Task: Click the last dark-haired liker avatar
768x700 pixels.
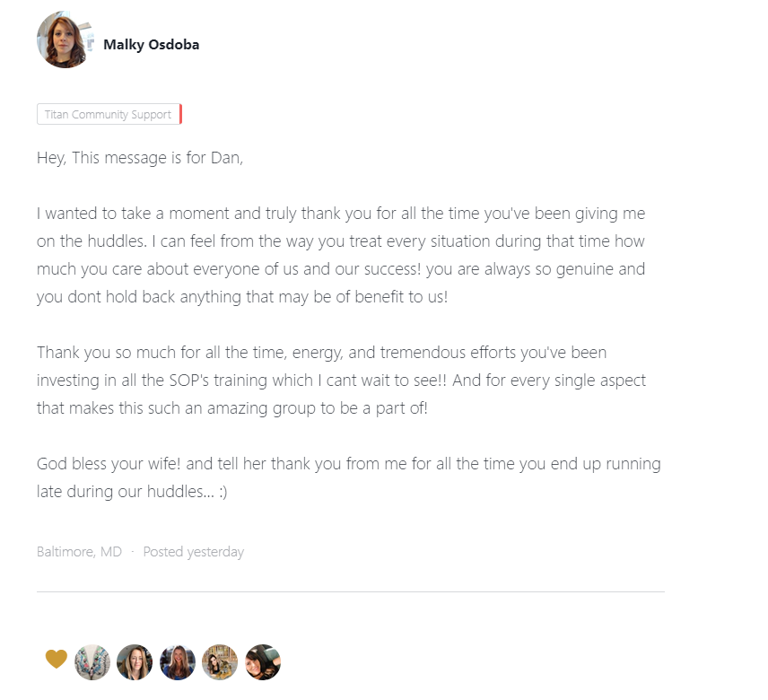Action: [263, 662]
